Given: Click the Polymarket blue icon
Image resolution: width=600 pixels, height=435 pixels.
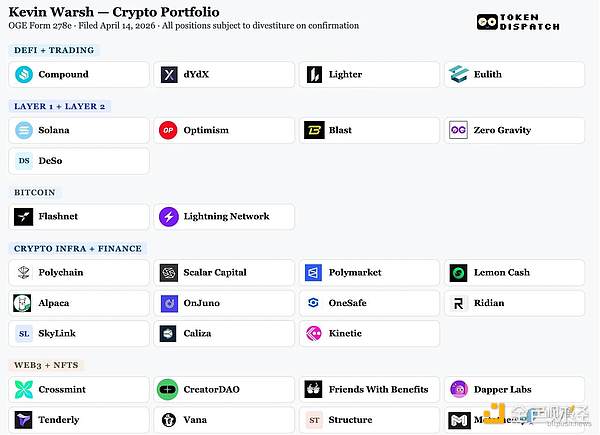Looking at the screenshot, I should tap(314, 272).
